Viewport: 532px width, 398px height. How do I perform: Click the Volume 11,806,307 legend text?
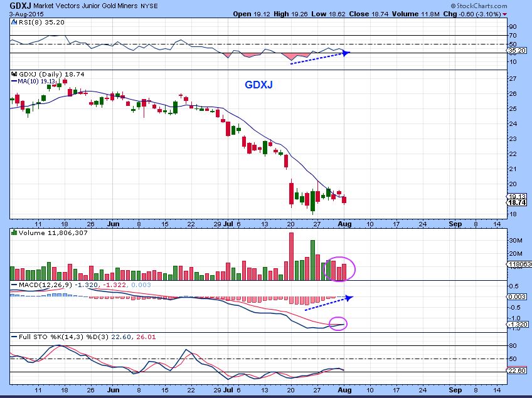(x=53, y=233)
